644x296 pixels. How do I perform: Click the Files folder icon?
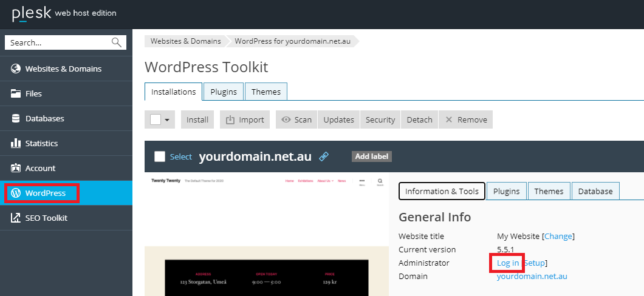pos(16,93)
